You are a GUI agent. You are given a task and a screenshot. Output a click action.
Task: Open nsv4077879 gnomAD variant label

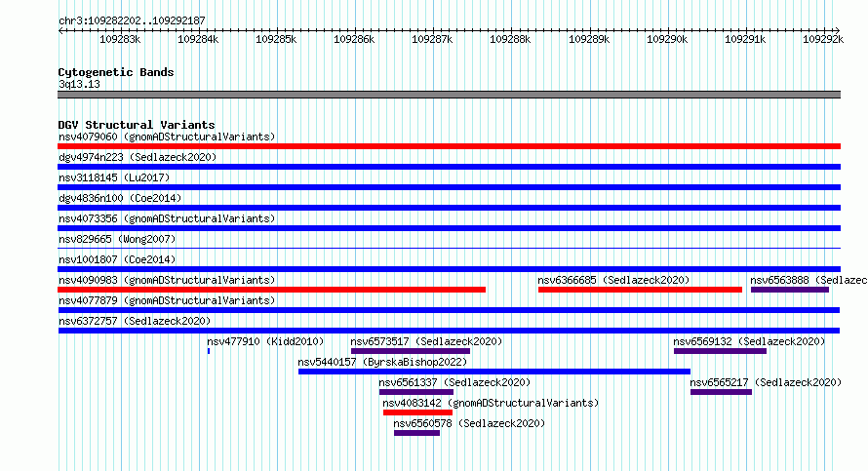[x=167, y=300]
